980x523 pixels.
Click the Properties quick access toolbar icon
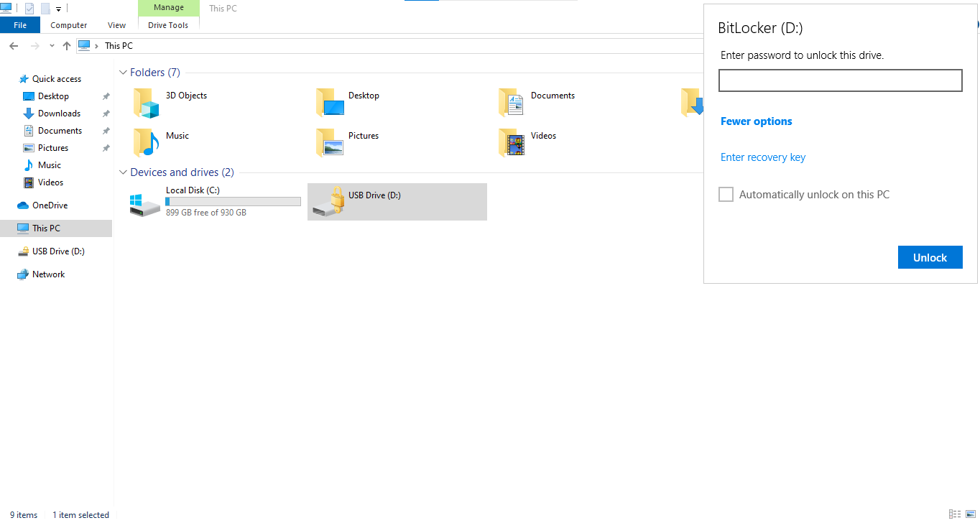click(29, 9)
